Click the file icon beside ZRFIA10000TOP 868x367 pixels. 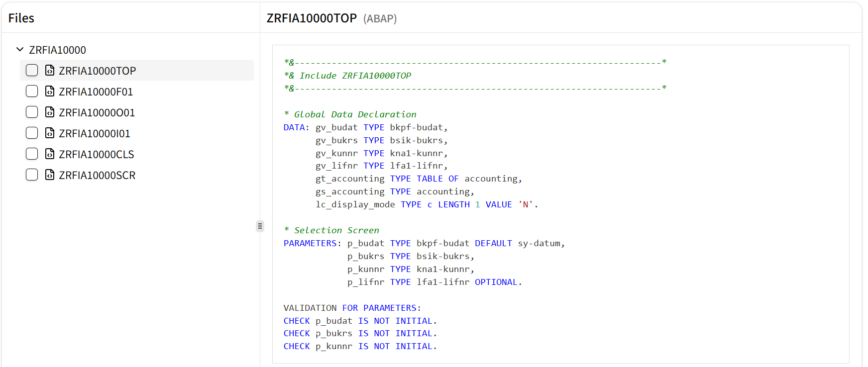point(50,70)
